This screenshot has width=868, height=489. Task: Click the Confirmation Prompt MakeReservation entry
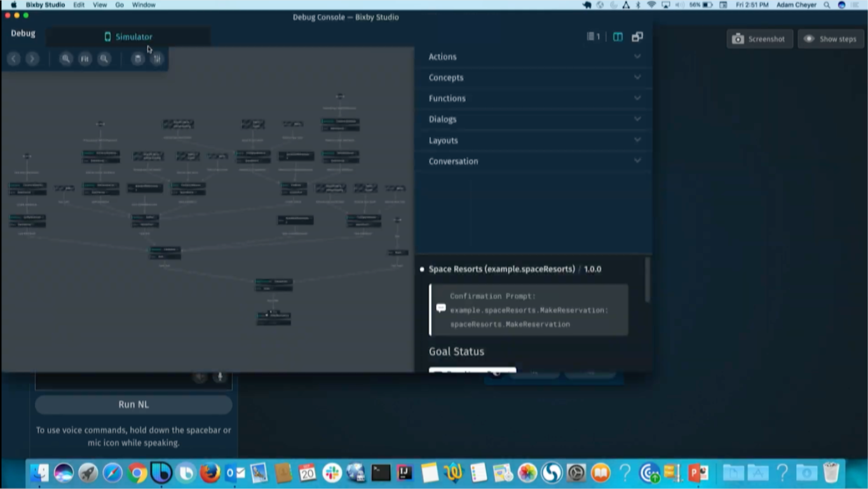(x=529, y=310)
